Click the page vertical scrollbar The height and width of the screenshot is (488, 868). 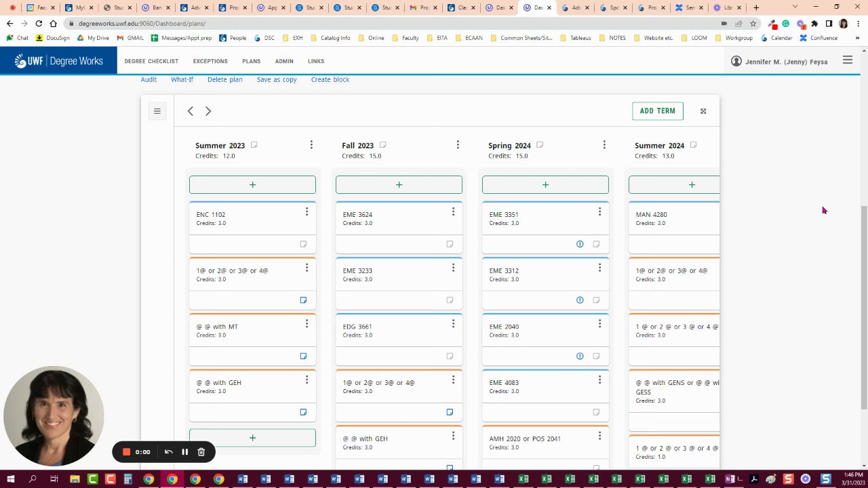pos(863,306)
